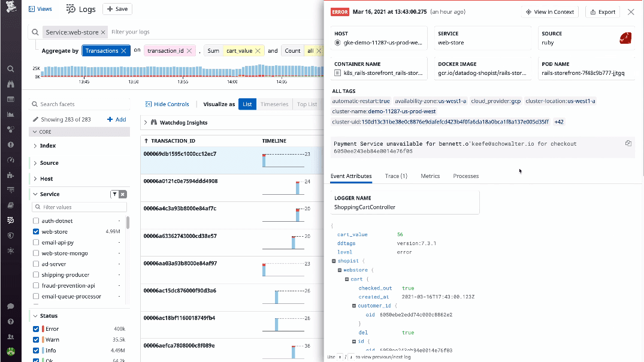This screenshot has width=644, height=362.
Task: Open the monitors alert icon in sidebar
Action: pyautogui.click(x=11, y=144)
